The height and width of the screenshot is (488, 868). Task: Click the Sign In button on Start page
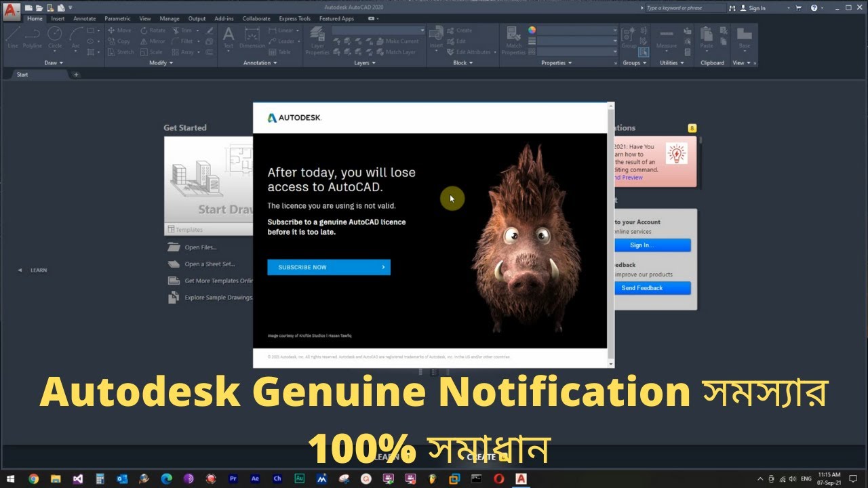tap(642, 245)
